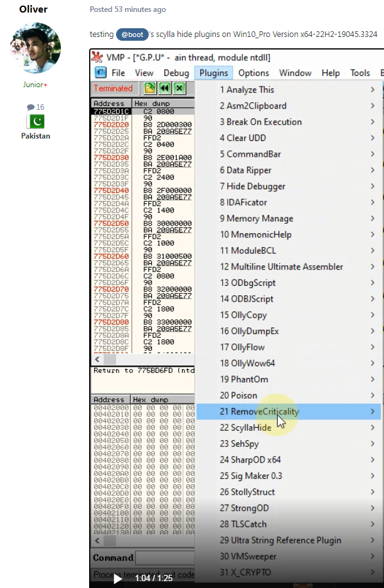Viewport: 384px width, 588px height.
Task: Click the green X close-process icon
Action: pyautogui.click(x=179, y=88)
